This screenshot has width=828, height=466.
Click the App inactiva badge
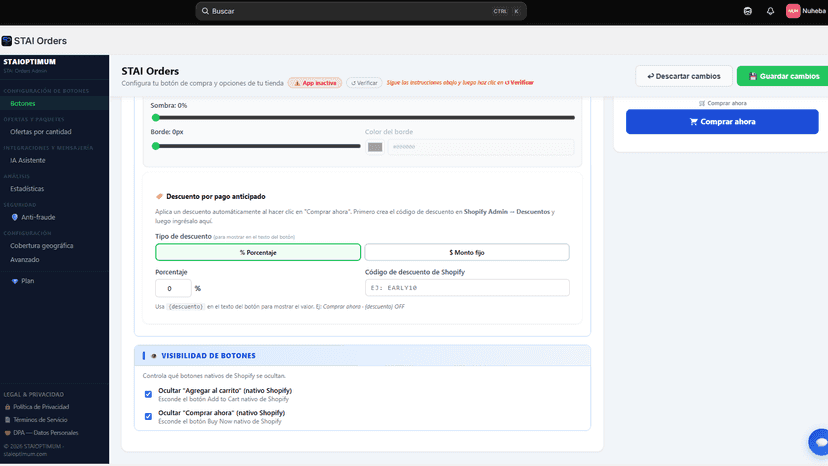point(315,83)
